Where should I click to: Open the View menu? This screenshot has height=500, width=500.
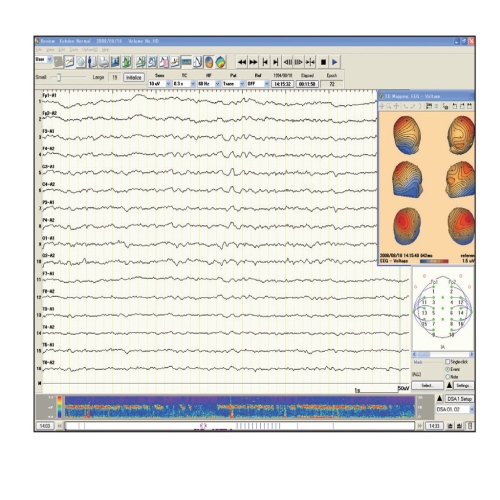[50, 50]
